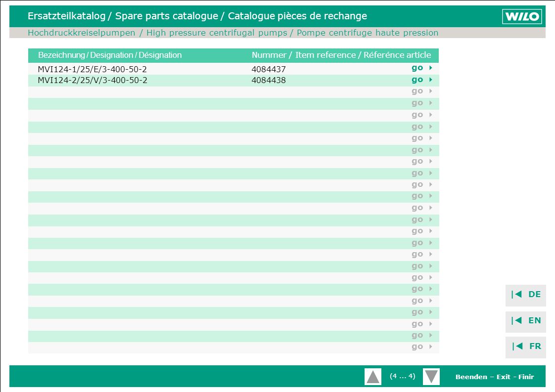555x392 pixels.
Task: Select the designation MVI124-2/25/V/3-400-50-2
Action: point(92,80)
